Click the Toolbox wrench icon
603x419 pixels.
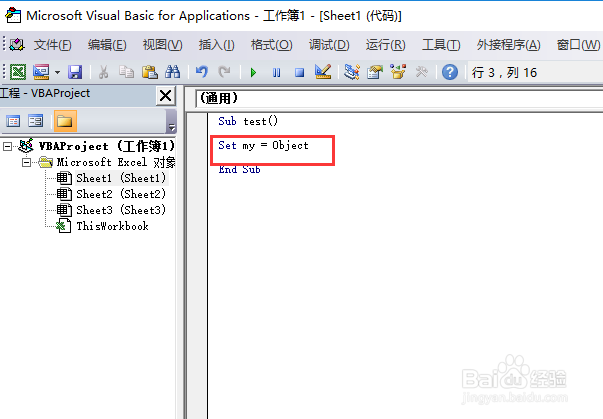click(x=421, y=72)
